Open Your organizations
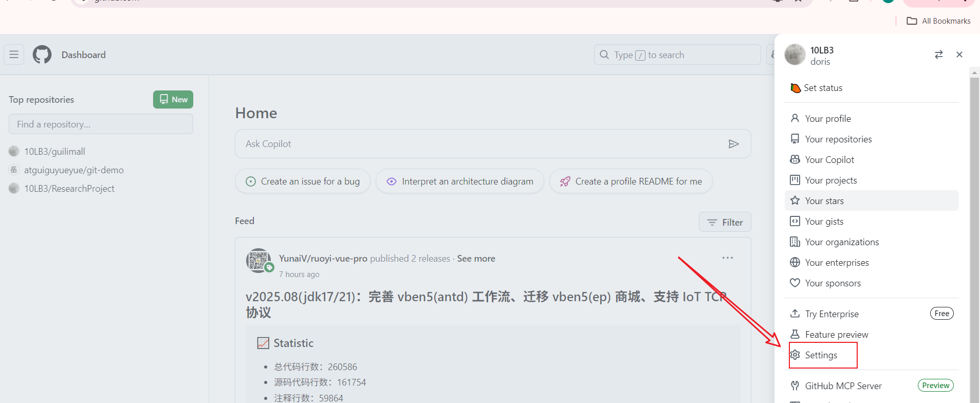This screenshot has height=403, width=980. [x=872, y=242]
